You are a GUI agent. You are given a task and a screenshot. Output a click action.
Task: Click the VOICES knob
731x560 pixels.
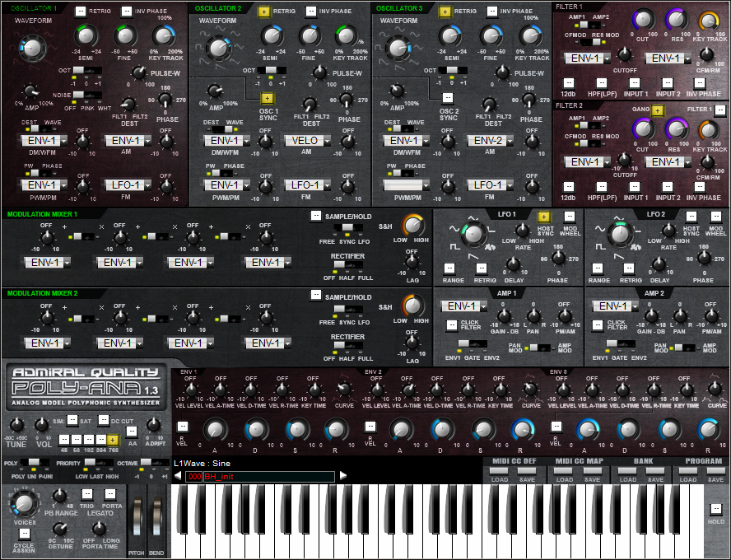point(24,502)
